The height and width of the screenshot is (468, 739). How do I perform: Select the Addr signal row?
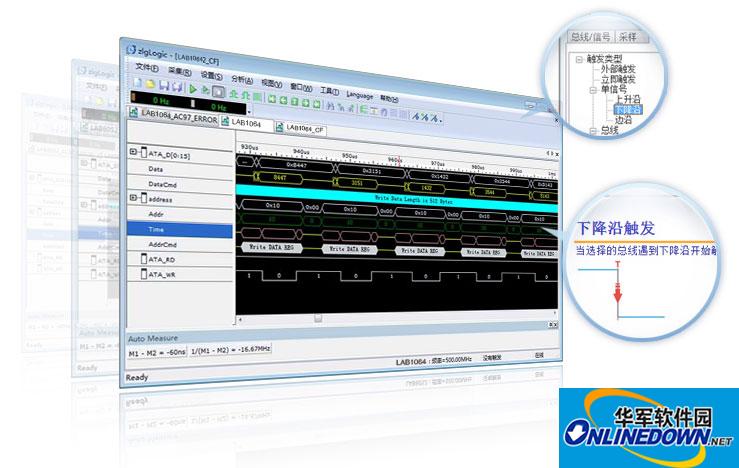pyautogui.click(x=181, y=214)
